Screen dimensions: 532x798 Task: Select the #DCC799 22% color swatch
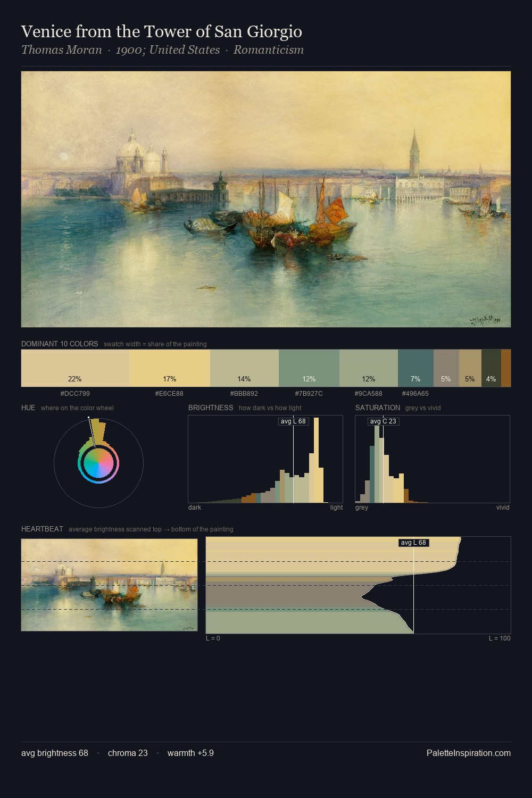pyautogui.click(x=75, y=368)
